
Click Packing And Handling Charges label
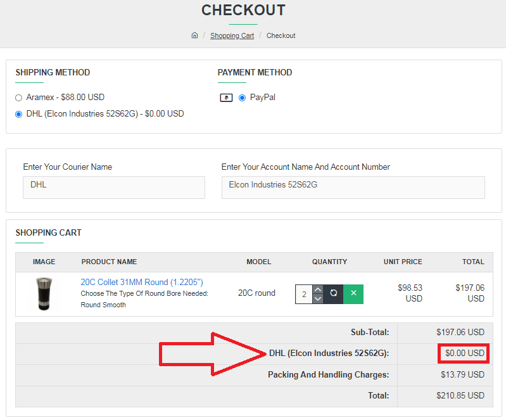tap(329, 374)
